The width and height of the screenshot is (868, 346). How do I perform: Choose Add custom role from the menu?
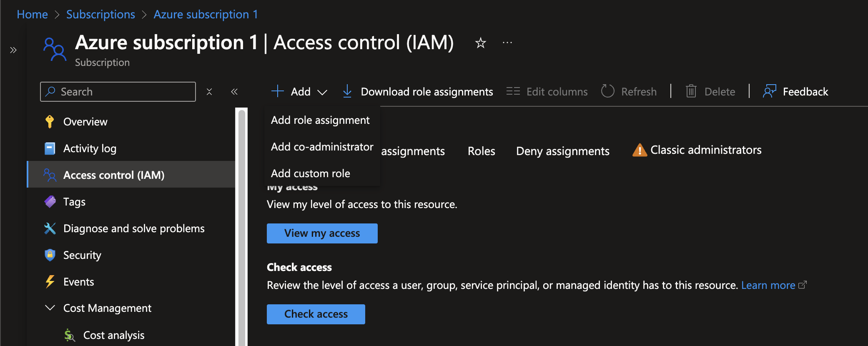(311, 173)
